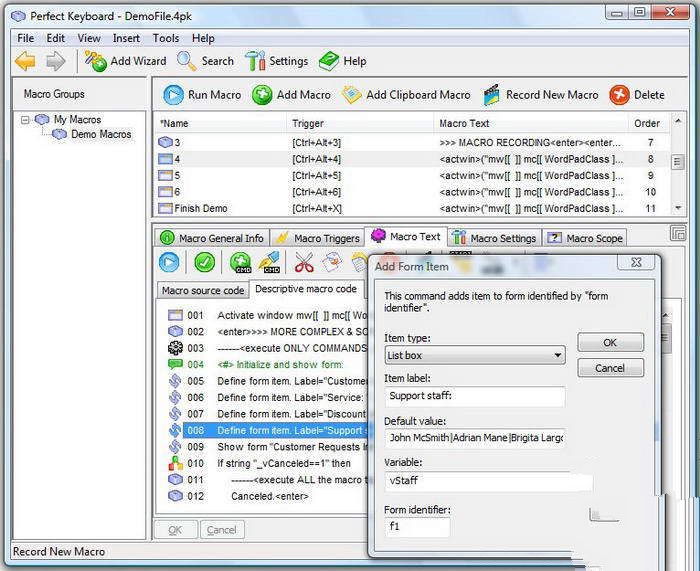
Task: Click the window icon of macro row 4
Action: click(x=165, y=159)
